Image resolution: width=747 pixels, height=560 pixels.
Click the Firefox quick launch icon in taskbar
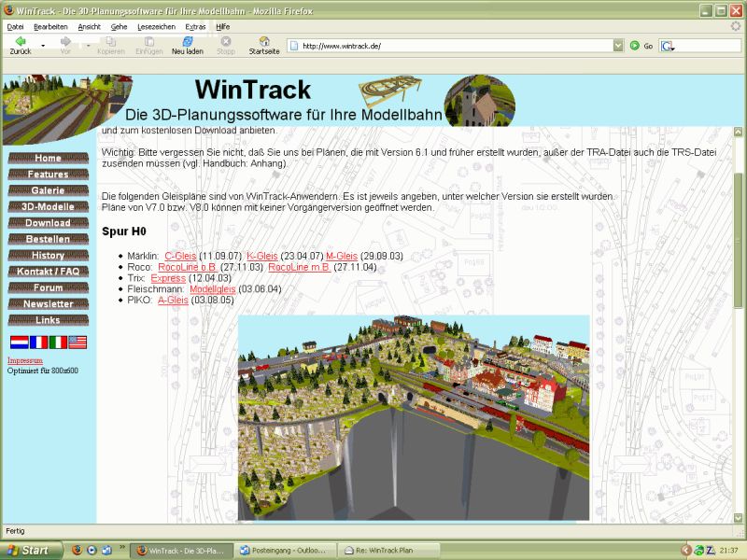(78, 550)
